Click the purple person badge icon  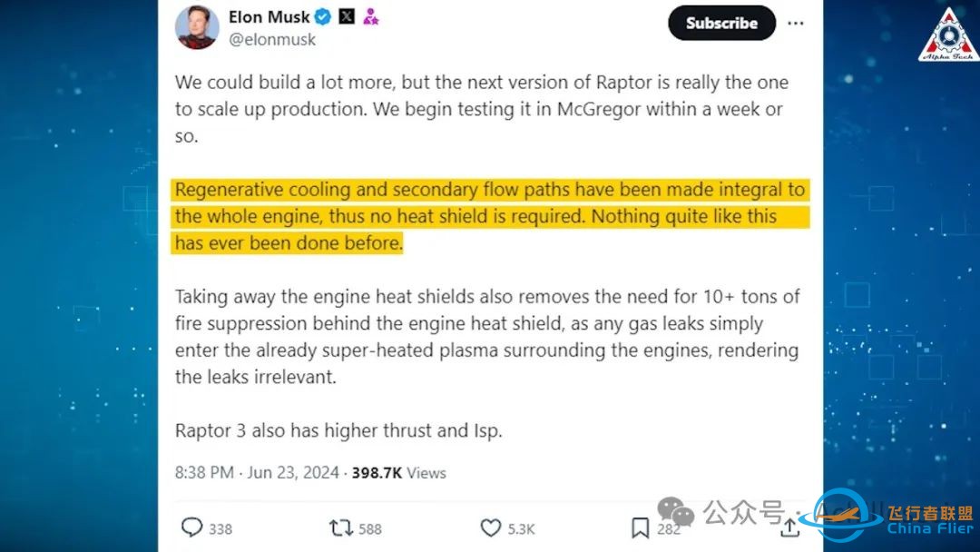coord(370,17)
